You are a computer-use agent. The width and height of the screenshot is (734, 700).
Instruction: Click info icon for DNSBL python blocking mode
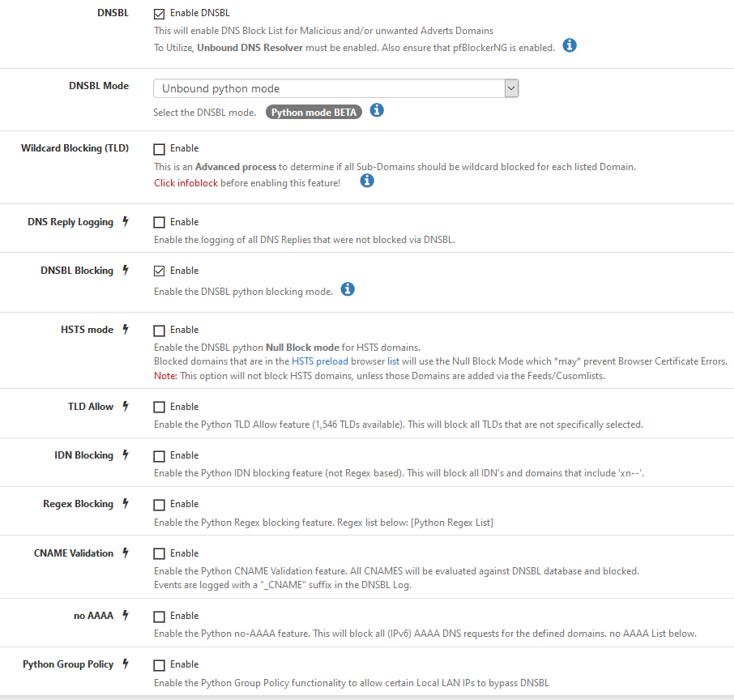click(x=348, y=289)
